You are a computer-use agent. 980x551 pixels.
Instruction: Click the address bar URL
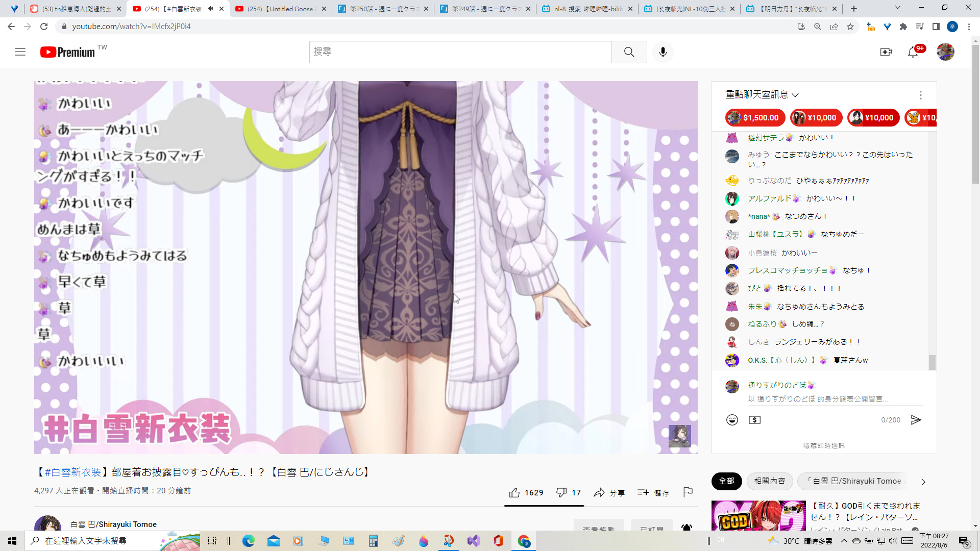coord(131,27)
